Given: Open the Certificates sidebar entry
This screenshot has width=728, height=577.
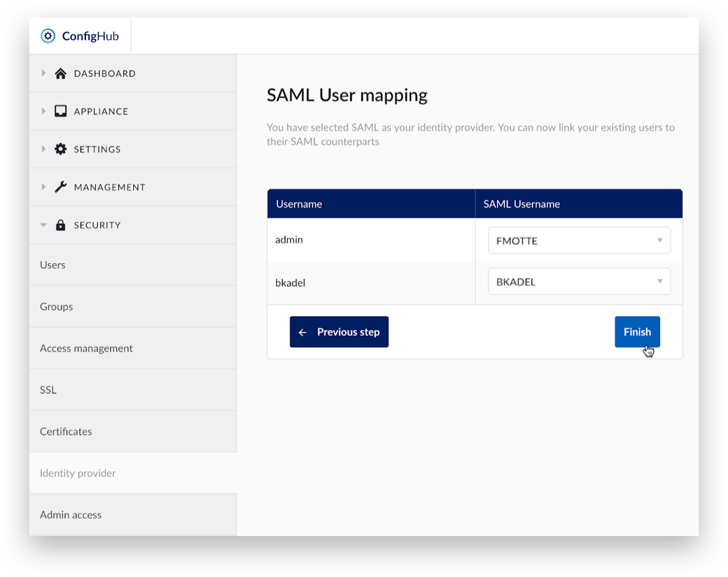Looking at the screenshot, I should (133, 431).
